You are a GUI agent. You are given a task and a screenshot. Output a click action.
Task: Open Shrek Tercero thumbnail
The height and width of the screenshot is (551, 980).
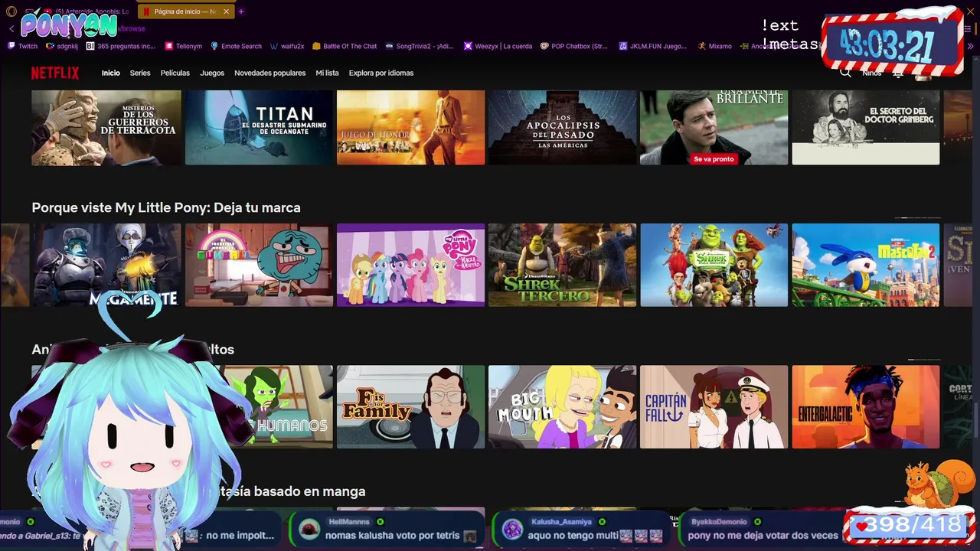(562, 265)
